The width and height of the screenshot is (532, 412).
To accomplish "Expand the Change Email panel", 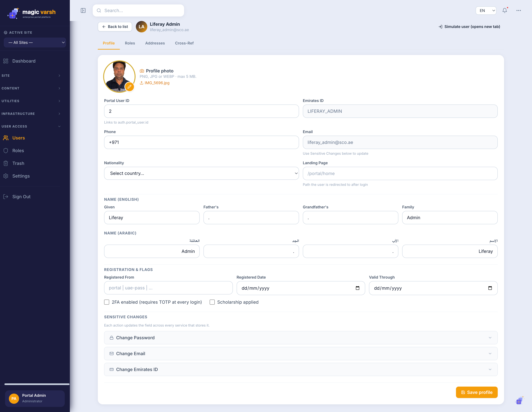I will [301, 354].
